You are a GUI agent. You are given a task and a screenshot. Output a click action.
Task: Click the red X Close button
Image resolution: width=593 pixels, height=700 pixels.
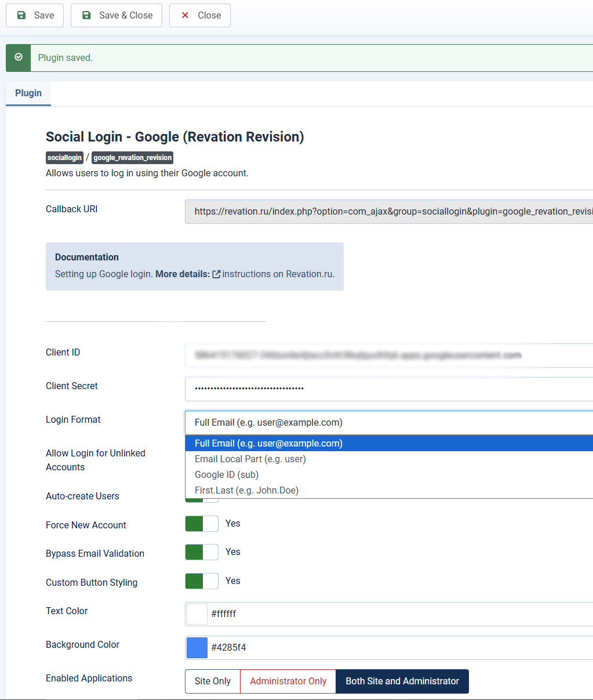200,15
